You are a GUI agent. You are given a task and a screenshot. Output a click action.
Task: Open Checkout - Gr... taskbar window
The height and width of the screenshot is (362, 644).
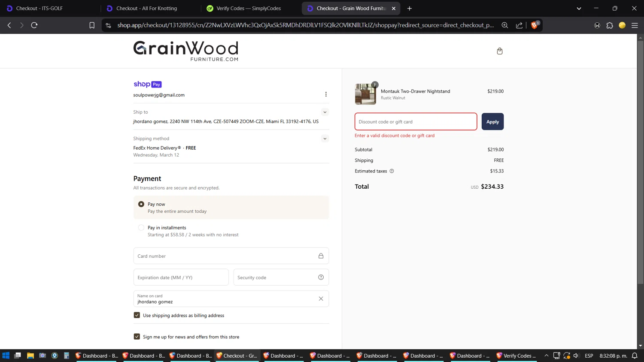(x=237, y=356)
